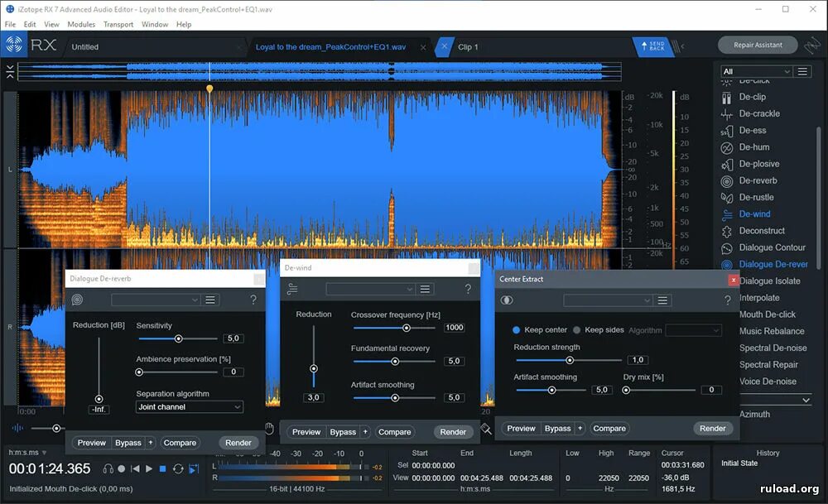Click the waveform collapse icon at overview left
The height and width of the screenshot is (504, 828).
click(x=9, y=71)
